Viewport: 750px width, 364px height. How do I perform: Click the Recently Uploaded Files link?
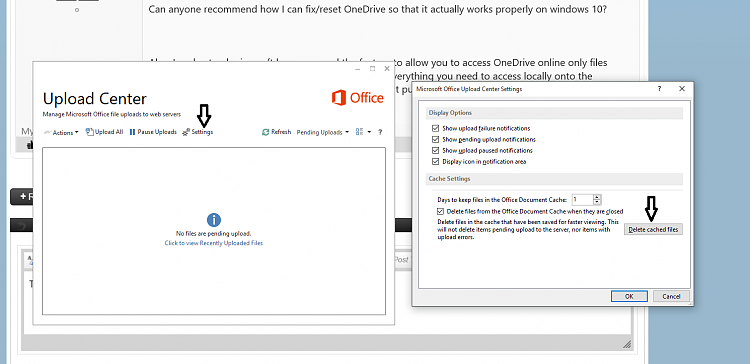click(214, 243)
